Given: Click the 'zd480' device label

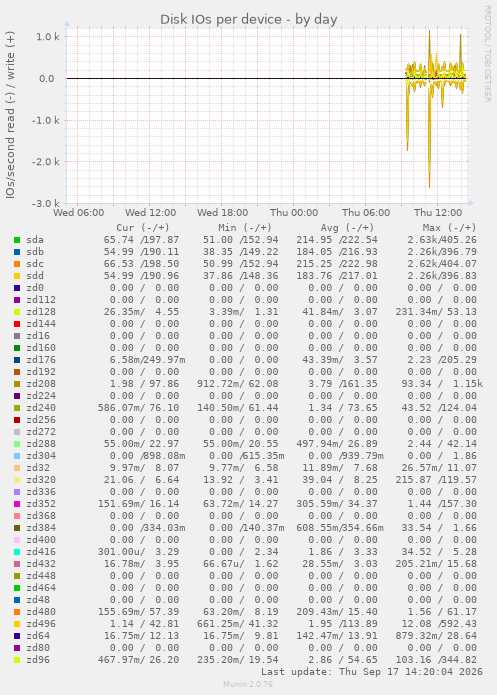Looking at the screenshot, I should pyautogui.click(x=41, y=612).
